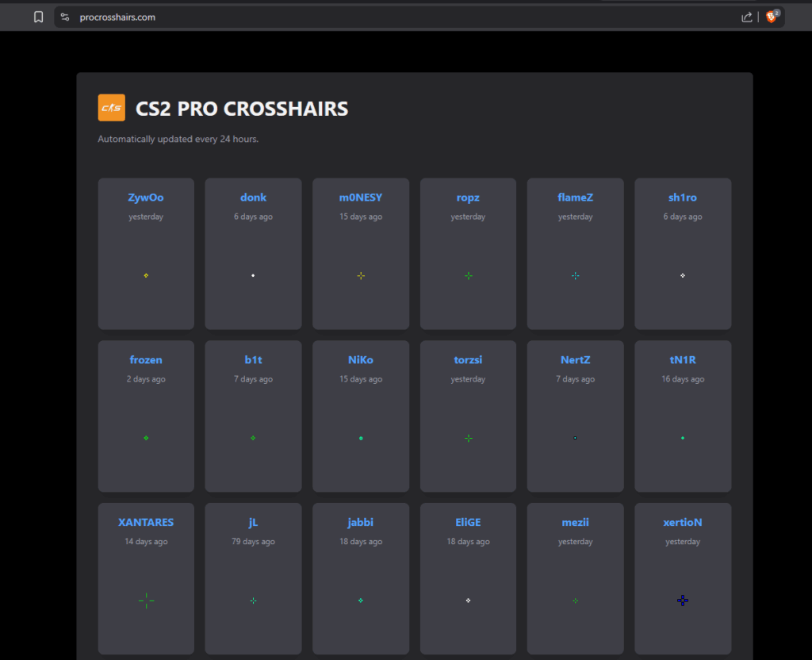Open the m0NESY player name link
This screenshot has height=660, width=812.
pyautogui.click(x=361, y=198)
